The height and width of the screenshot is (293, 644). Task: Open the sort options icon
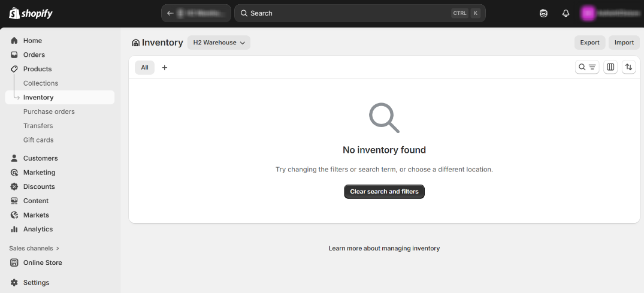tap(628, 67)
